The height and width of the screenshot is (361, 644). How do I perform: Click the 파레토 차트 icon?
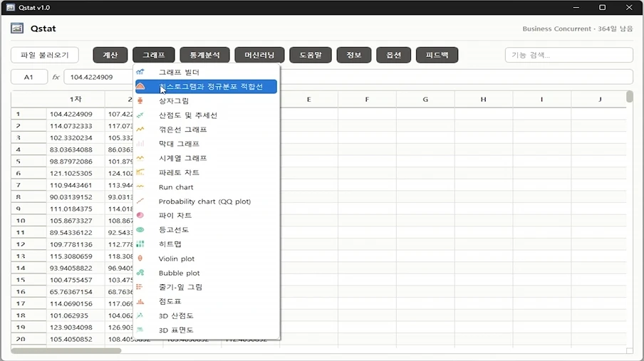point(140,172)
